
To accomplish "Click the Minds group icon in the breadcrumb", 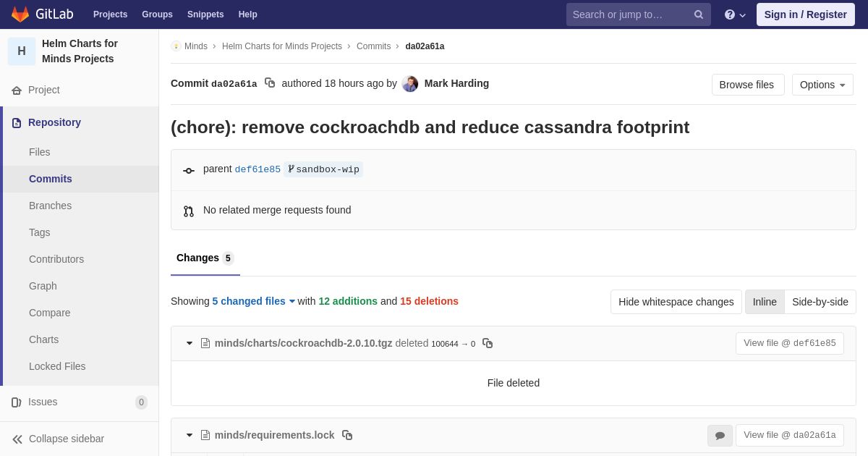I will [x=176, y=46].
